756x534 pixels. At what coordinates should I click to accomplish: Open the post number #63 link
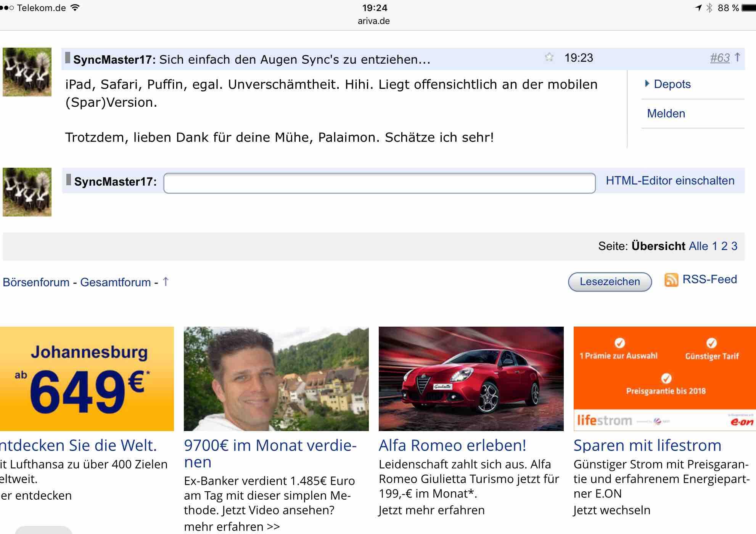[719, 58]
